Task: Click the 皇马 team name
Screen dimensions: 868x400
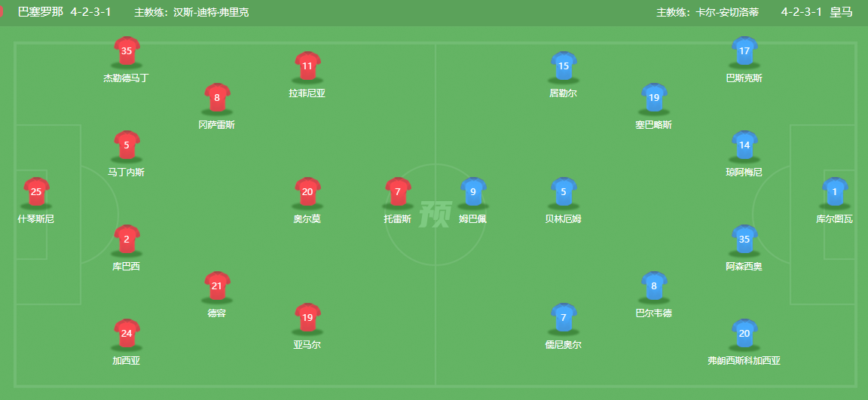Action: tap(841, 12)
